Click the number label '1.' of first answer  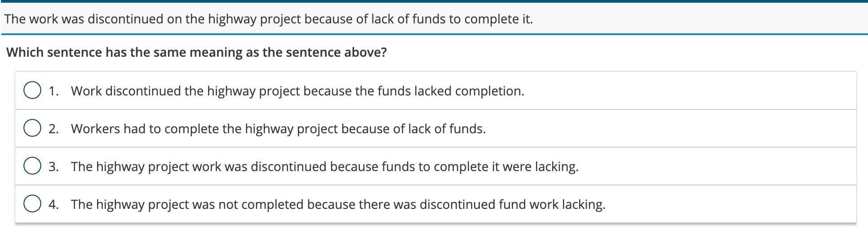pos(54,91)
